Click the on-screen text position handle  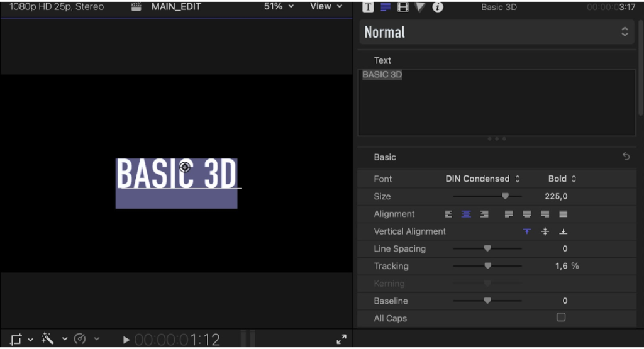click(185, 167)
